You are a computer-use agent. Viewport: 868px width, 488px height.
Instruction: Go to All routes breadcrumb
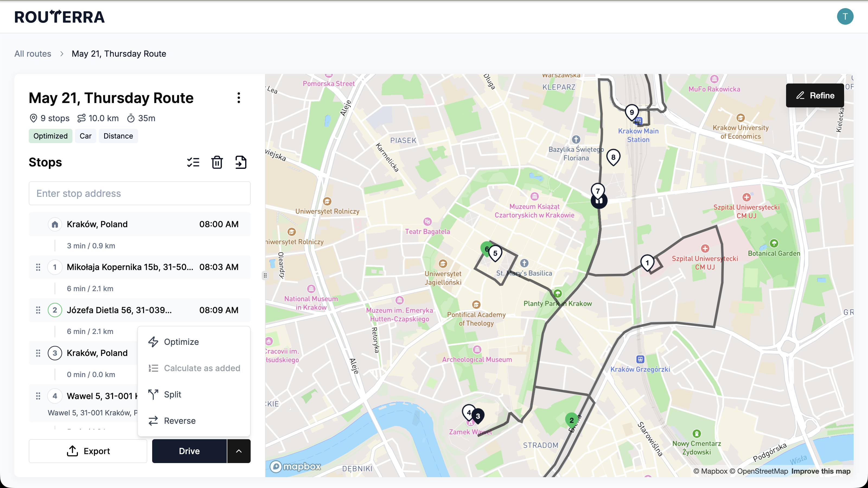coord(33,54)
